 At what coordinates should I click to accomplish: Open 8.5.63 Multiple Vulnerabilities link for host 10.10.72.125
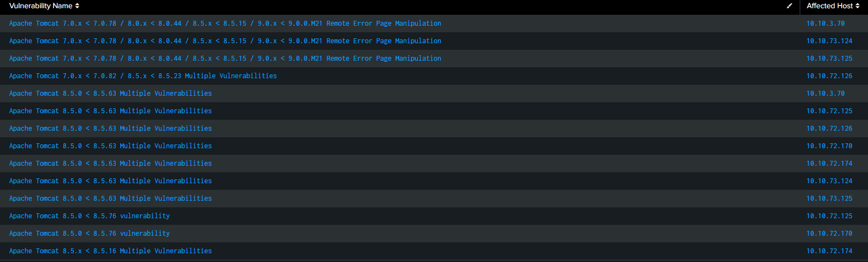tap(110, 111)
